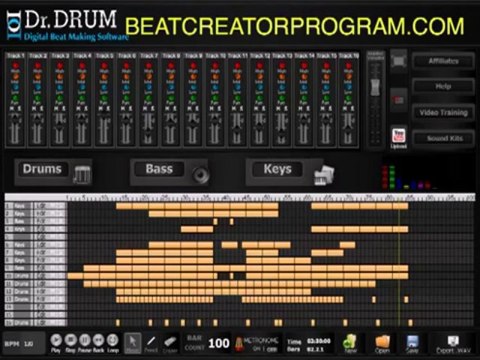The width and height of the screenshot is (480, 360).
Task: Click row 9 Bass pattern dropdown
Action: point(50,268)
